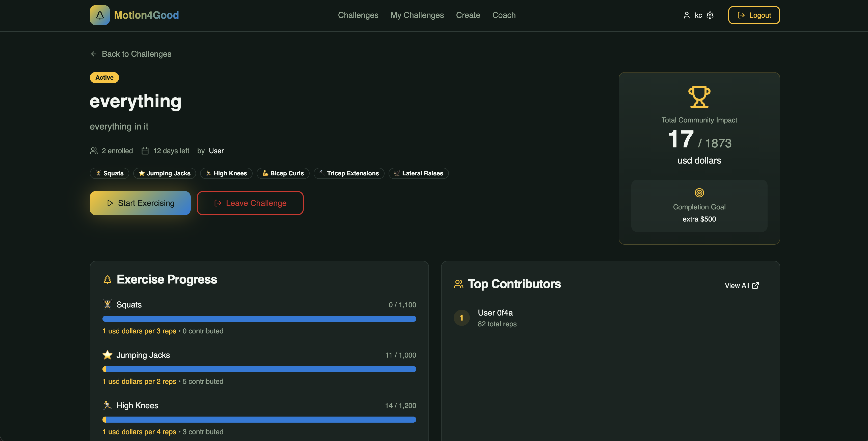Open the Create page
Screen dimensions: 868x441
click(468, 15)
